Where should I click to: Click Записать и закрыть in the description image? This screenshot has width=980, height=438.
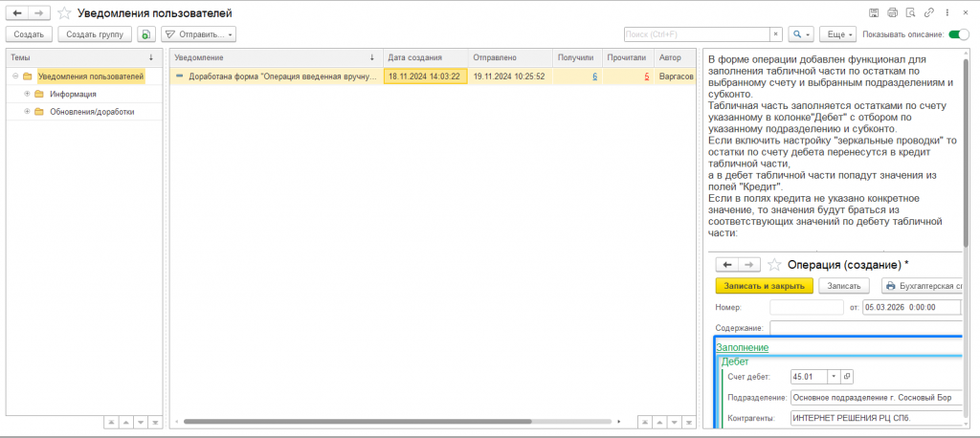click(x=764, y=286)
